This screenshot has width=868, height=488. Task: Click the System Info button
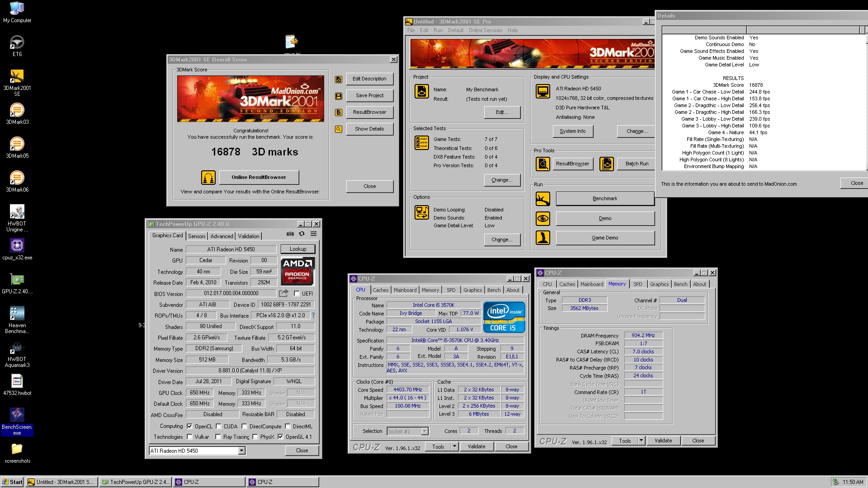[x=573, y=131]
